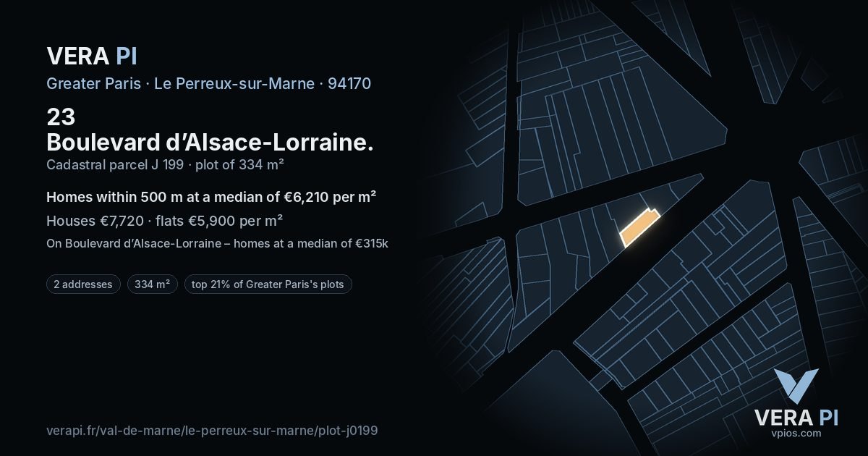The height and width of the screenshot is (456, 868).
Task: Open the verapi.fr plot-j0199 URL
Action: click(212, 430)
